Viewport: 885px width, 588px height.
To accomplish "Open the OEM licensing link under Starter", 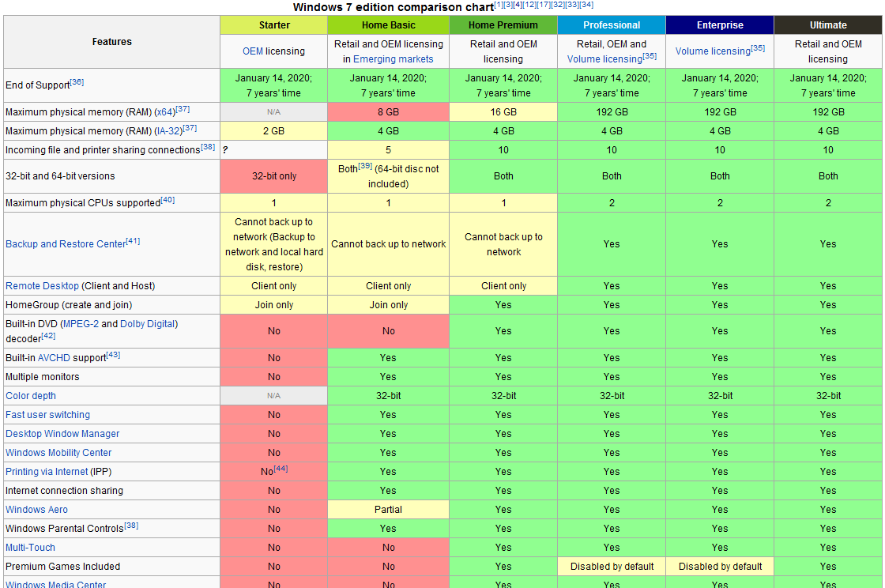I will [x=252, y=51].
